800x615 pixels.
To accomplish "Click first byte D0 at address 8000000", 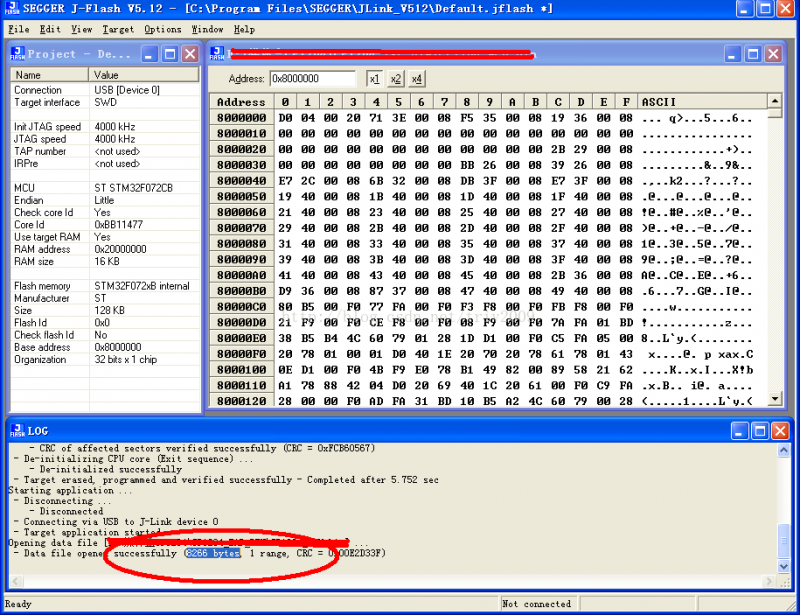I will pyautogui.click(x=285, y=118).
